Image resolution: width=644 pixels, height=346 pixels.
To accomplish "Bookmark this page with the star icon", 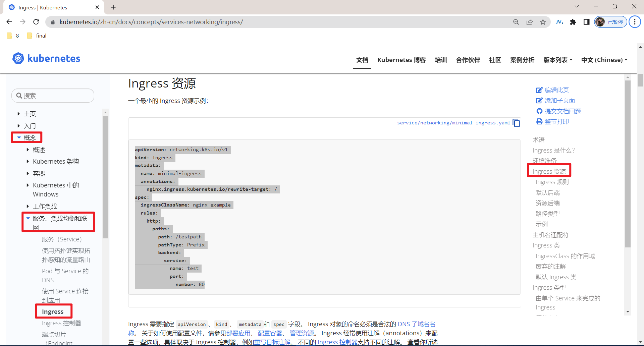I will 543,22.
